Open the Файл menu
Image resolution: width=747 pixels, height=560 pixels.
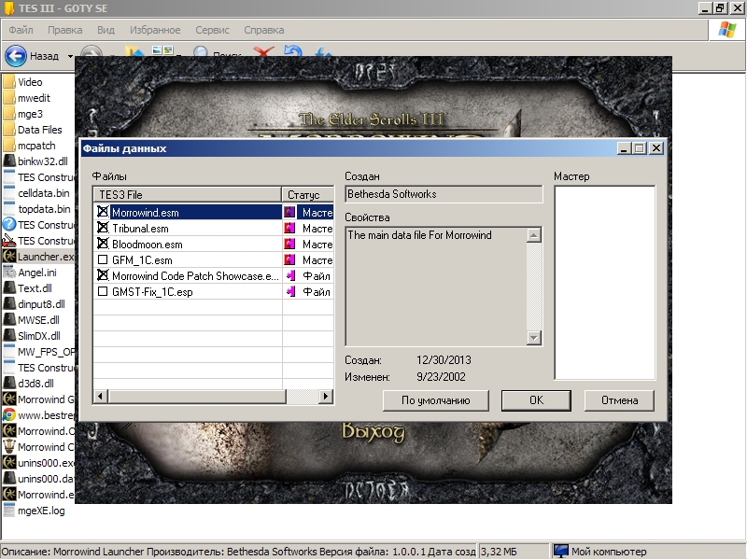point(21,30)
